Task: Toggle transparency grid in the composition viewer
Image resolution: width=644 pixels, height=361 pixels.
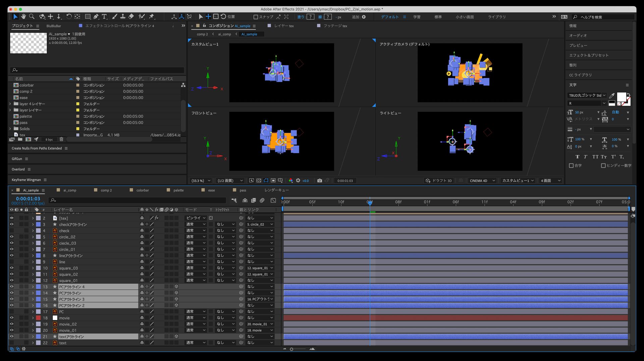Action: coord(259,180)
